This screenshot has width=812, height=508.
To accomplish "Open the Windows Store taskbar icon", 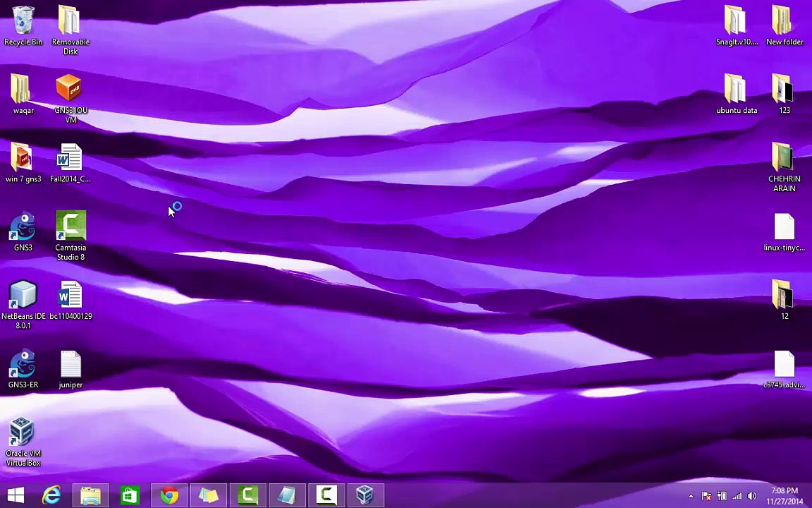I will 130,495.
